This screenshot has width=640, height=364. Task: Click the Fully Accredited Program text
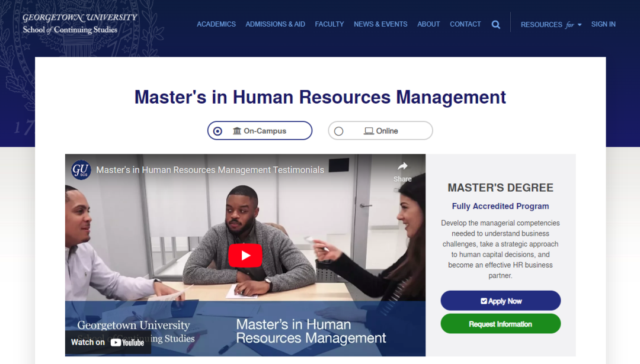click(x=500, y=206)
